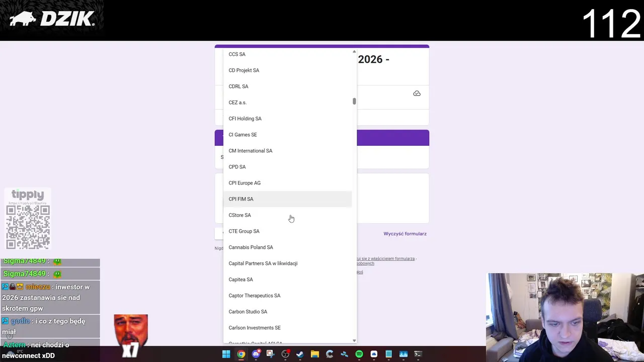644x362 pixels.
Task: Choose highlighted CPI FIM SA option
Action: click(287, 199)
